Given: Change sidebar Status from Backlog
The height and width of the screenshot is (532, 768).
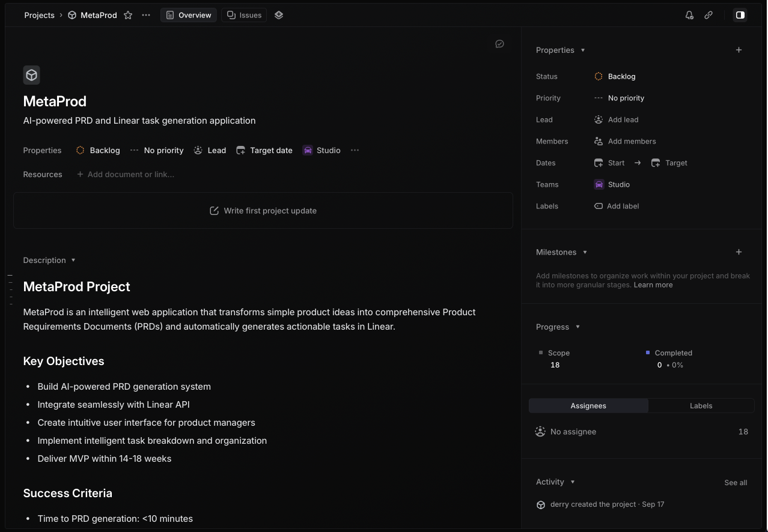Looking at the screenshot, I should [x=615, y=76].
